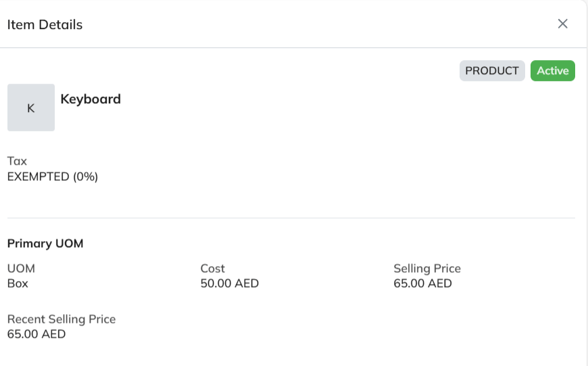This screenshot has width=588, height=366.
Task: Click the UOM field label
Action: [x=21, y=269]
